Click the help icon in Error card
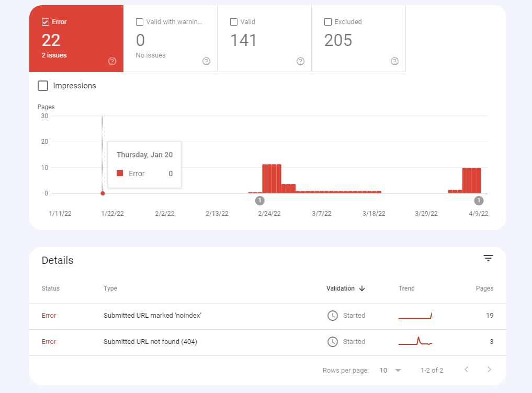Screen dimensions: 532x393 [112, 61]
